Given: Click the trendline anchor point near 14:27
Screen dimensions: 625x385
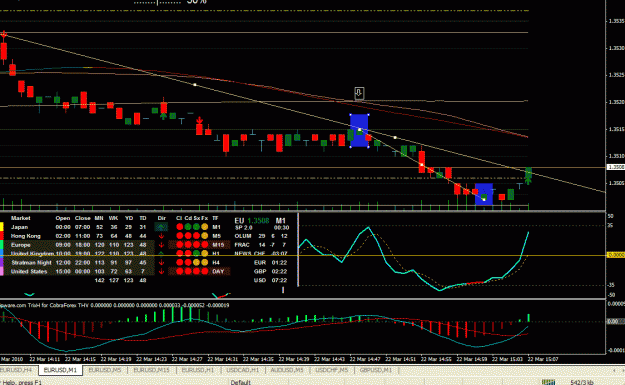Looking at the screenshot, I should (x=195, y=84).
